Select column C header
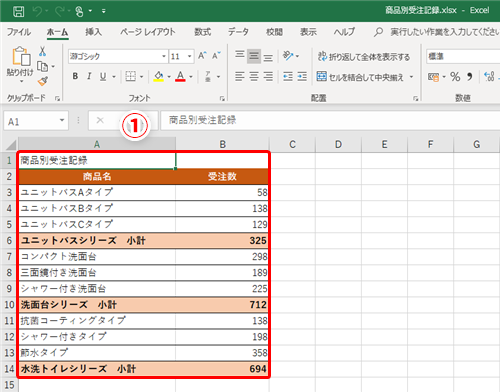 click(x=292, y=144)
